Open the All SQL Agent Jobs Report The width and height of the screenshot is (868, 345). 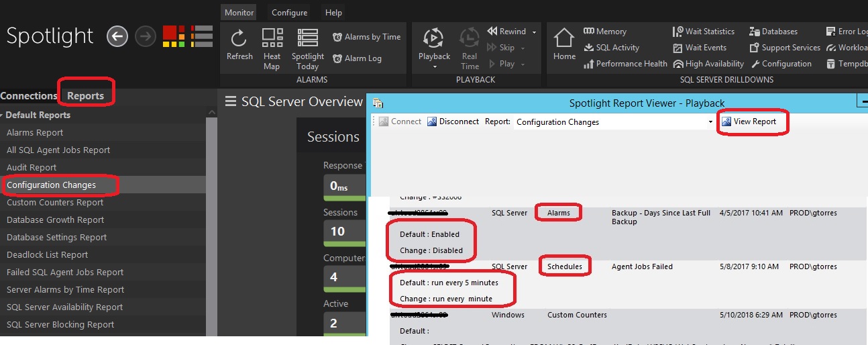coord(103,150)
